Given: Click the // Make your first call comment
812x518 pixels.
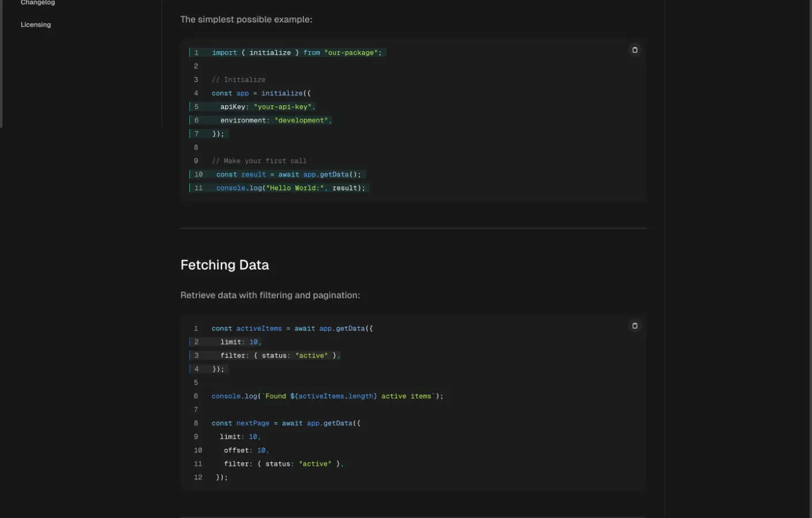Looking at the screenshot, I should pos(259,161).
